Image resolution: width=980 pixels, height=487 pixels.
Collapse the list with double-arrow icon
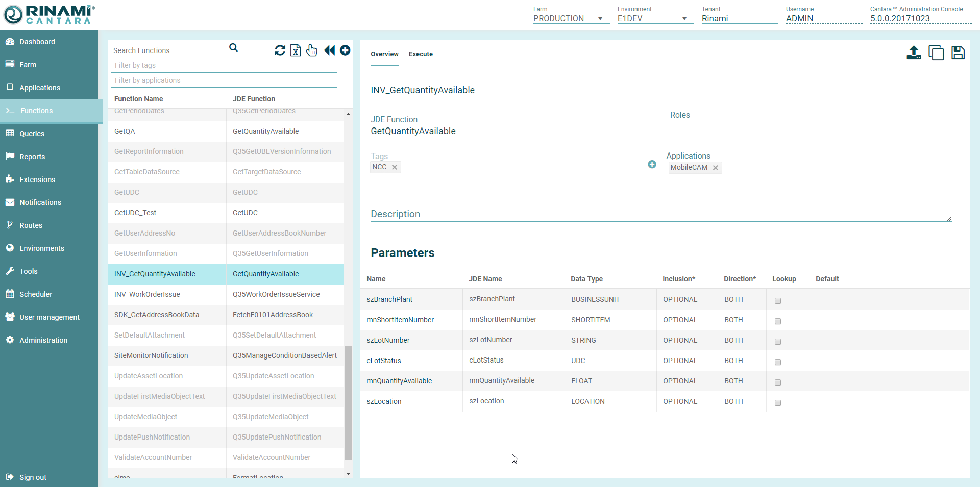[329, 50]
